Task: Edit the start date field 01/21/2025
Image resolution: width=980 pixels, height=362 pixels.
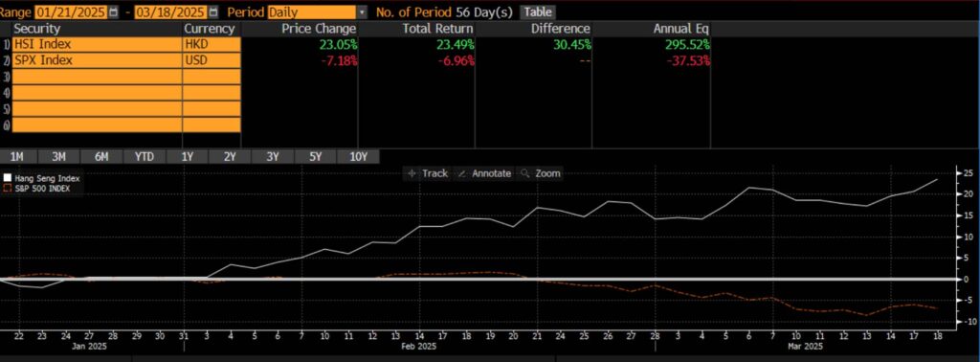Action: click(71, 11)
